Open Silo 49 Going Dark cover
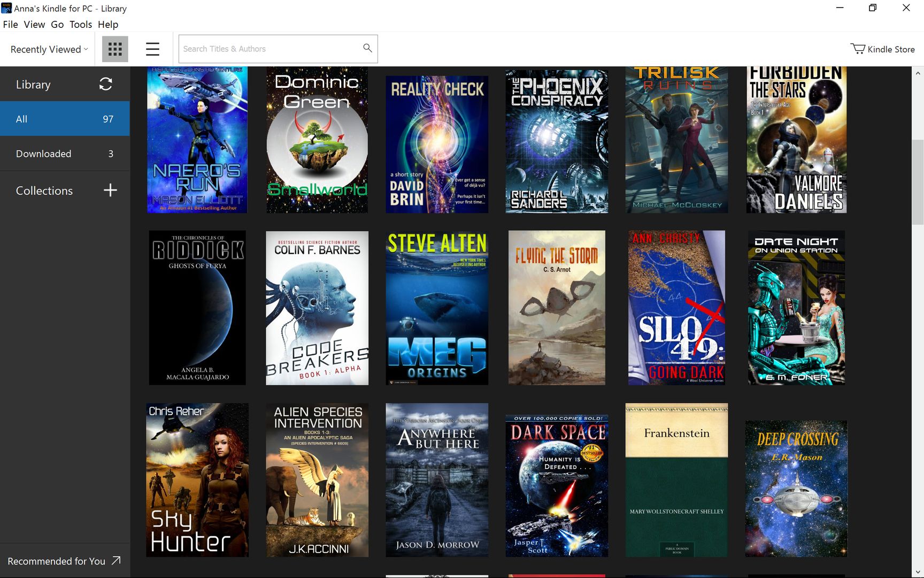The height and width of the screenshot is (578, 924). point(676,308)
